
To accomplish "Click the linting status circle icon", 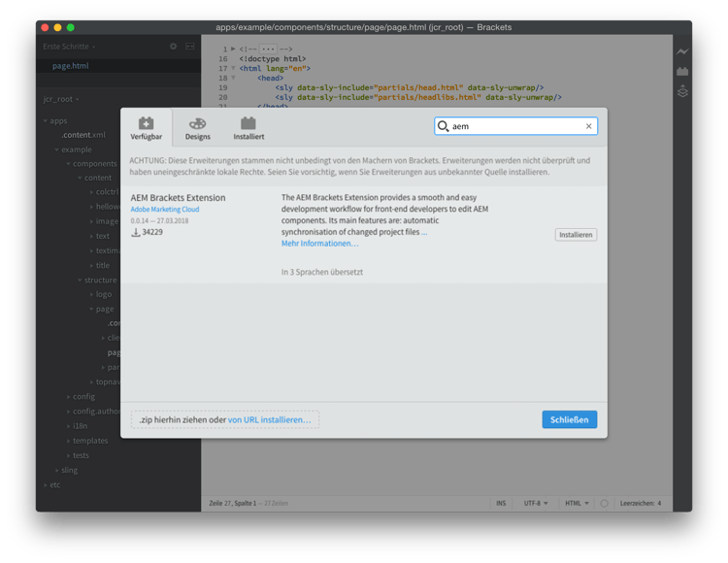I will point(604,503).
